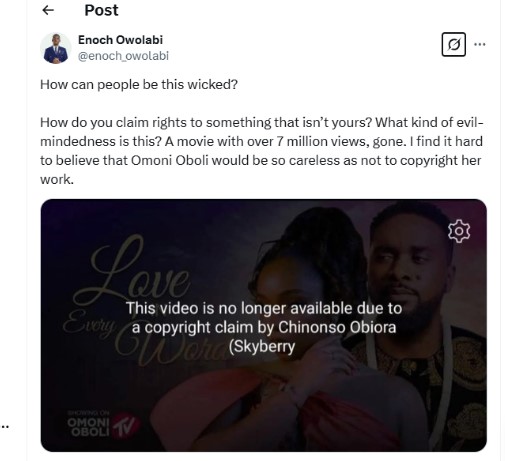
Task: Open Grok explain icon on post
Action: click(454, 44)
